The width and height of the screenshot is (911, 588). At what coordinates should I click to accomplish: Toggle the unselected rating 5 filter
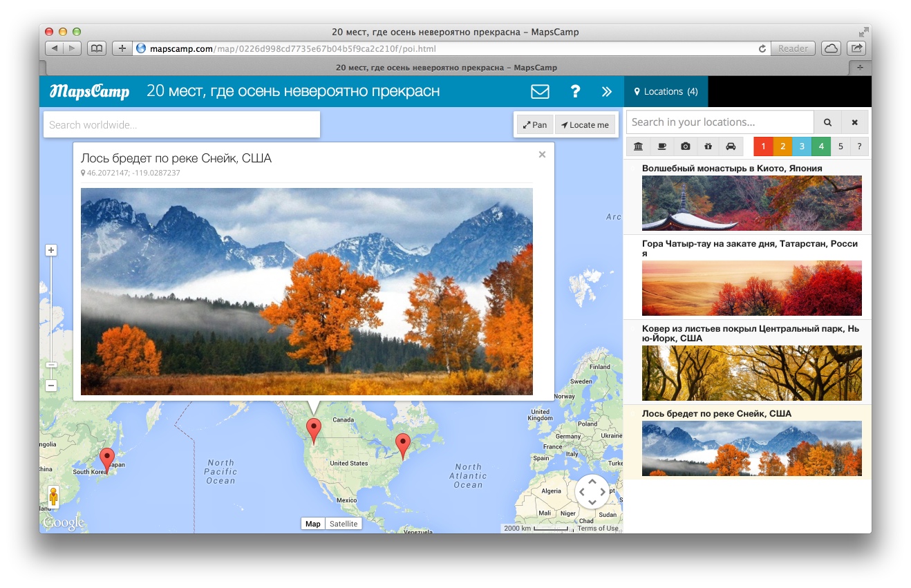[840, 146]
